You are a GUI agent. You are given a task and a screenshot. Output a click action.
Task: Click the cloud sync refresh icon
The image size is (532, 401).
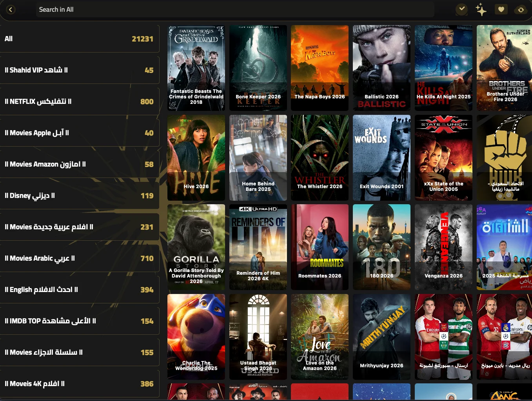(x=521, y=9)
